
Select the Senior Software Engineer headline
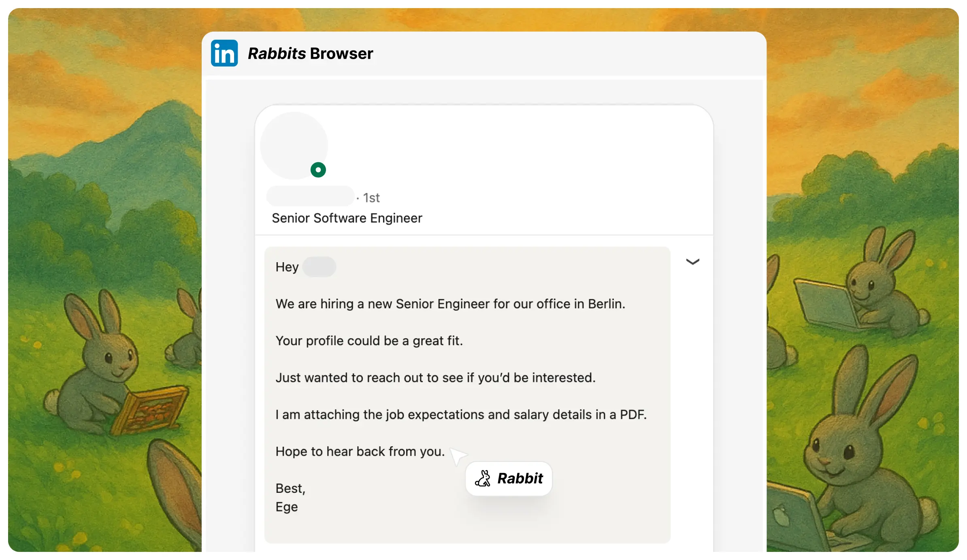(347, 218)
